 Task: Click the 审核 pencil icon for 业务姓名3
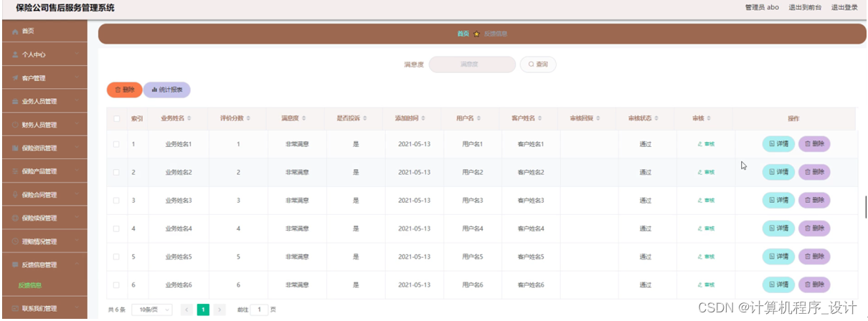(699, 200)
